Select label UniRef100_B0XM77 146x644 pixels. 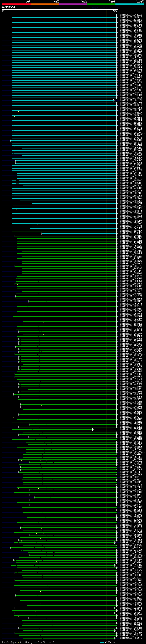[x=131, y=276]
